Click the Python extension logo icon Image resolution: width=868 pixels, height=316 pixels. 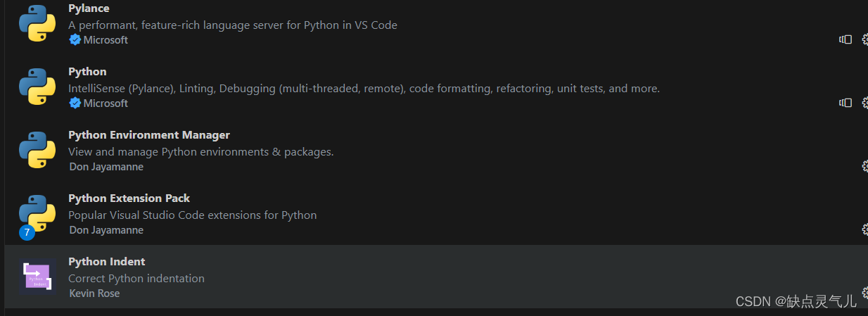point(37,87)
